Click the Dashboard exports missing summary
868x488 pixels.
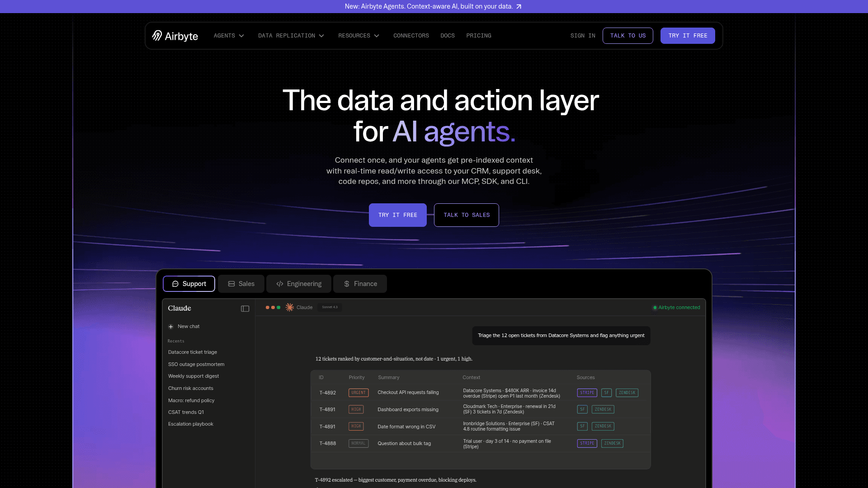pyautogui.click(x=408, y=410)
